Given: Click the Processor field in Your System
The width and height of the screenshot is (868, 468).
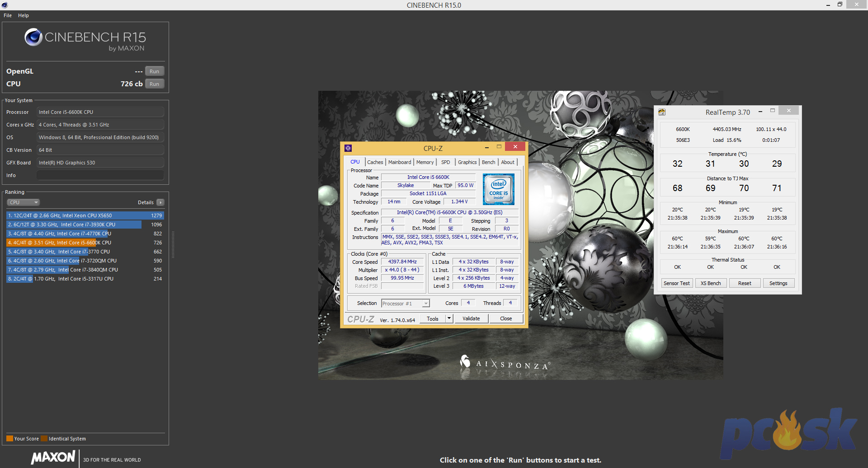Looking at the screenshot, I should pos(100,112).
